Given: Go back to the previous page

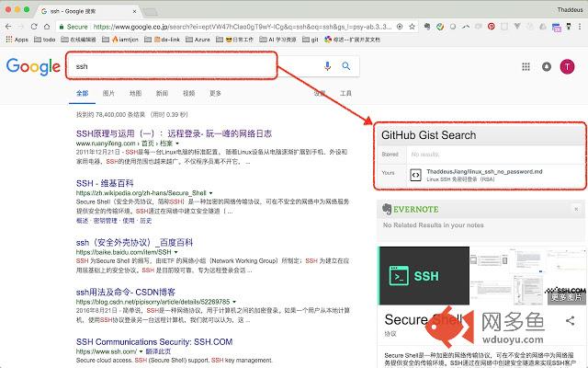Looking at the screenshot, I should (8, 27).
